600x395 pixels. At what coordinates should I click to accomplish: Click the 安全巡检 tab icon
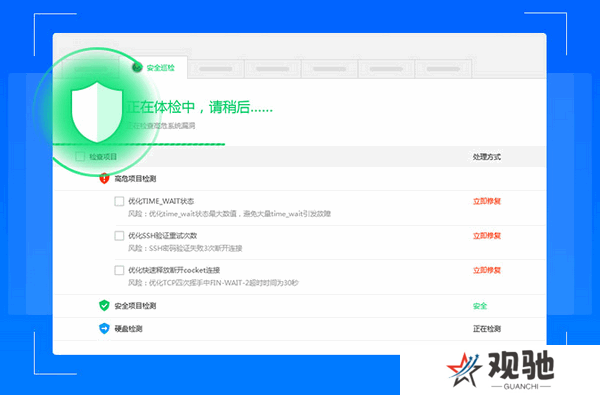tap(137, 68)
